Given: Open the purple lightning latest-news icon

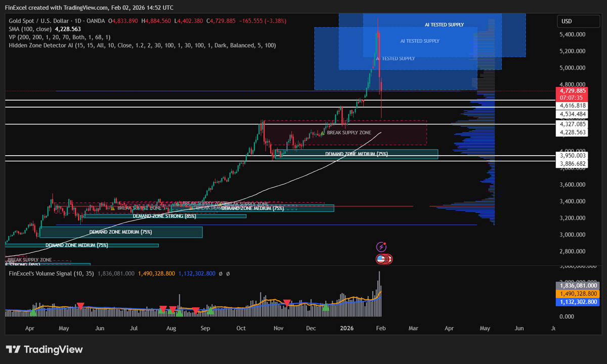Looking at the screenshot, I should 381,247.
